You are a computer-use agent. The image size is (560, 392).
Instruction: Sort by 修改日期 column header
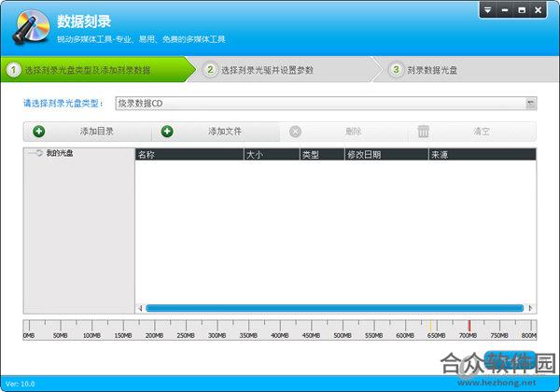click(386, 155)
